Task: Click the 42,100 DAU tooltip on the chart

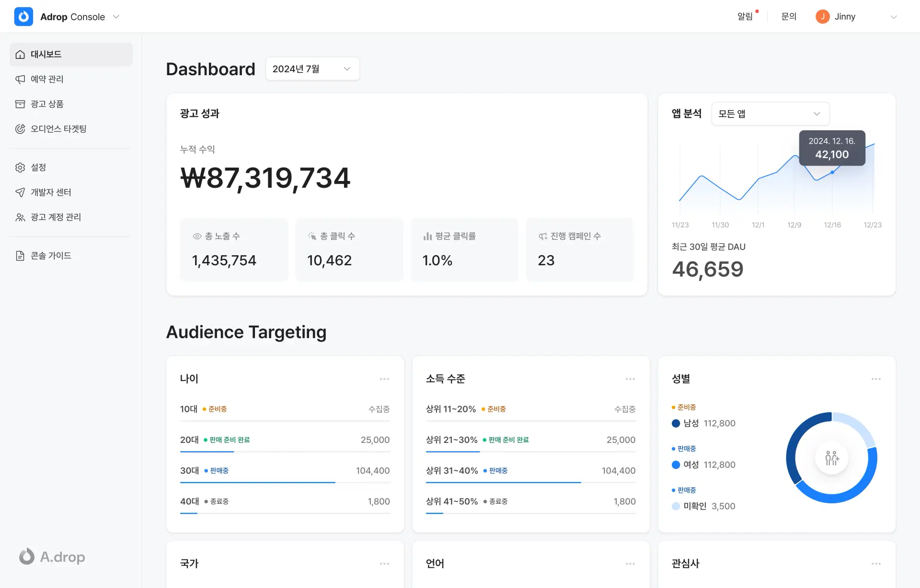Action: click(x=832, y=148)
